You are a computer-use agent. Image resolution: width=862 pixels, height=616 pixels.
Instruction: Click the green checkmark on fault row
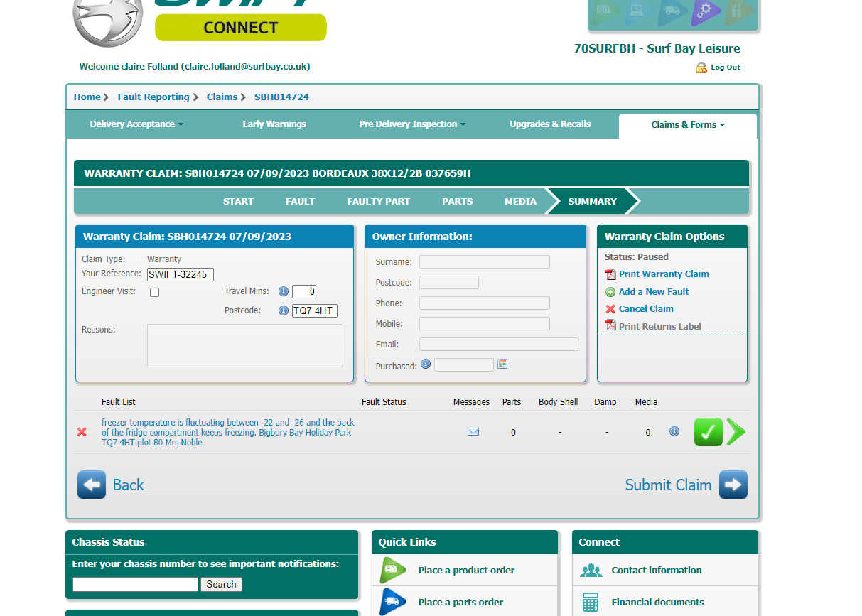click(709, 432)
